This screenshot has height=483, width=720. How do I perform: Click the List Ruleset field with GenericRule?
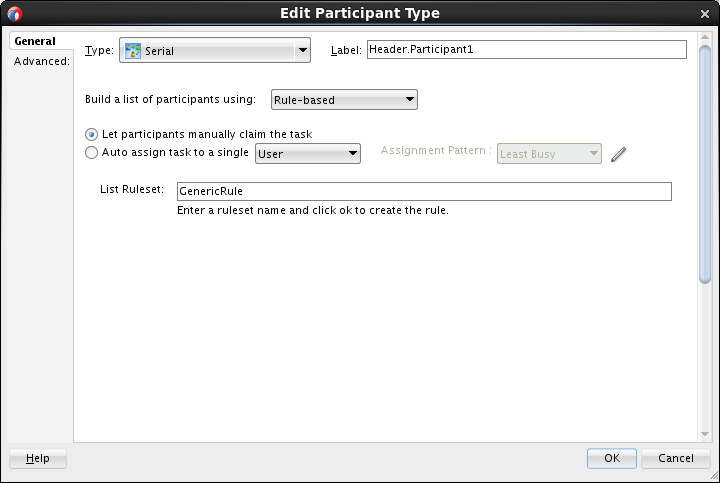point(423,191)
